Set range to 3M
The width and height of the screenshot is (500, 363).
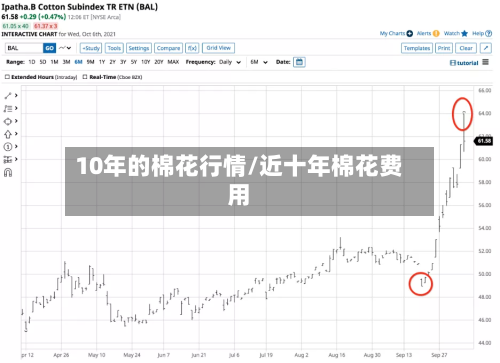pyautogui.click(x=66, y=62)
